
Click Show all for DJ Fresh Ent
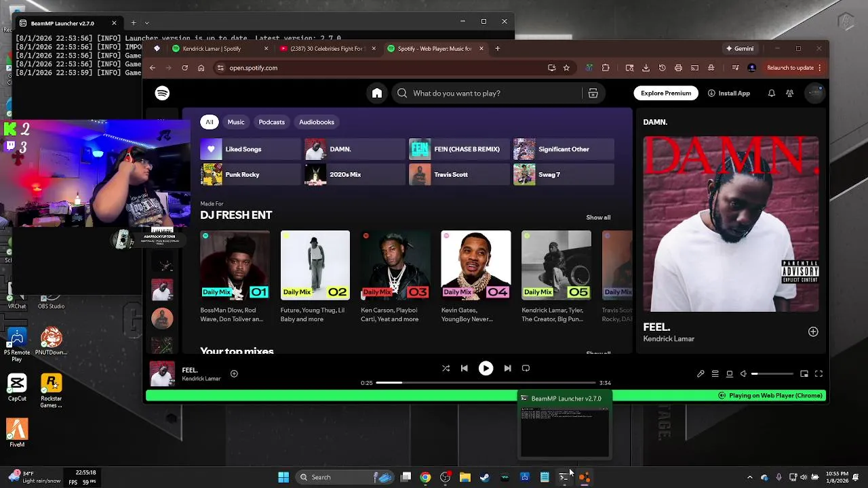(x=598, y=218)
